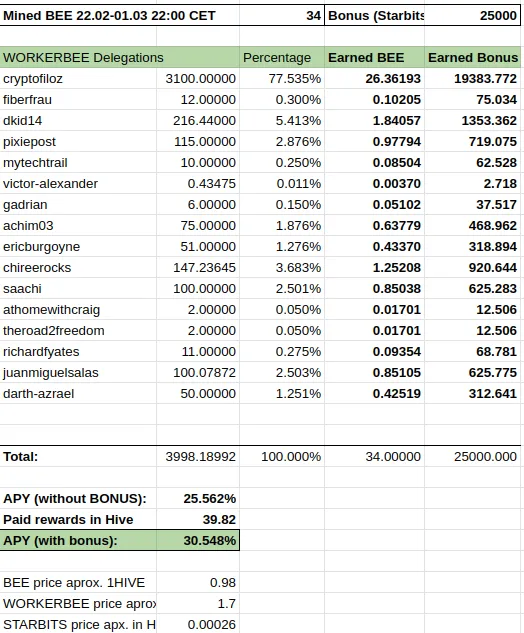
Task: Select Earned Bonus value 19383.772
Action: coord(472,78)
